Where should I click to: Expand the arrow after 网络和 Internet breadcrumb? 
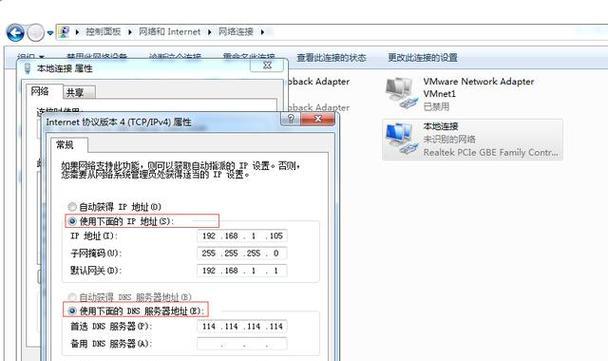(x=209, y=32)
